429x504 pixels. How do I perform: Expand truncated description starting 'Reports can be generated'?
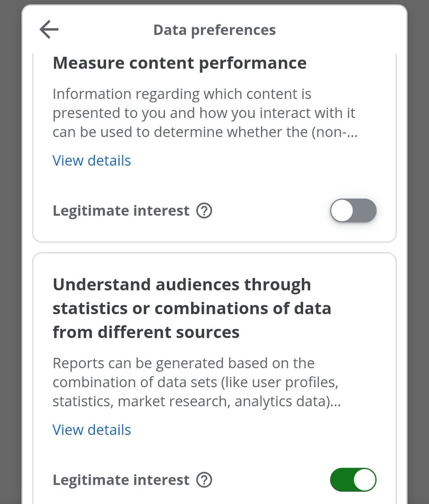click(x=197, y=382)
